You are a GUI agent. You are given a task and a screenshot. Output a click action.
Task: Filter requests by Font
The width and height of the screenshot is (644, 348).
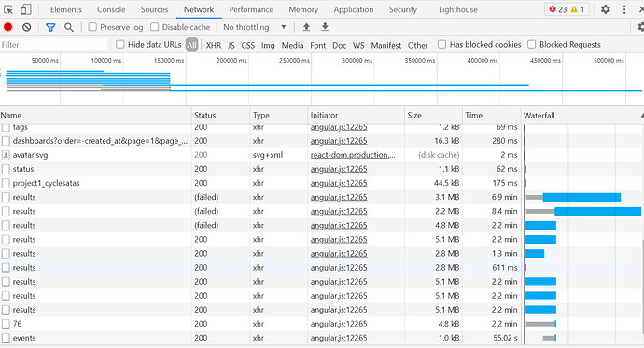tap(318, 45)
